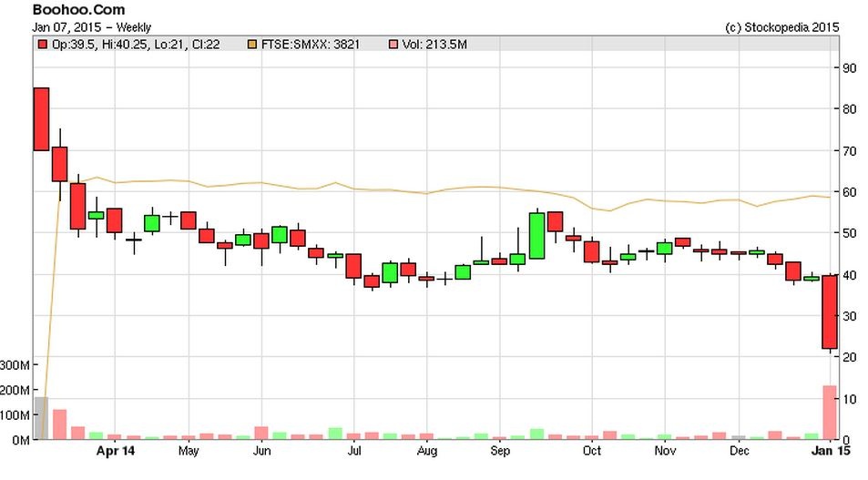Screen dimensions: 868x480
Task: Click the orange FTSE:SMXX legend swatch
Action: click(252, 45)
